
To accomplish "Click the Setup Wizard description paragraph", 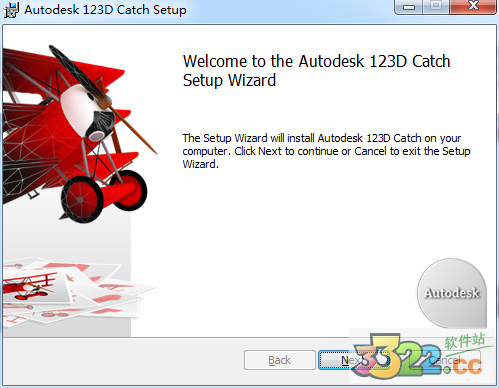I will coord(326,151).
